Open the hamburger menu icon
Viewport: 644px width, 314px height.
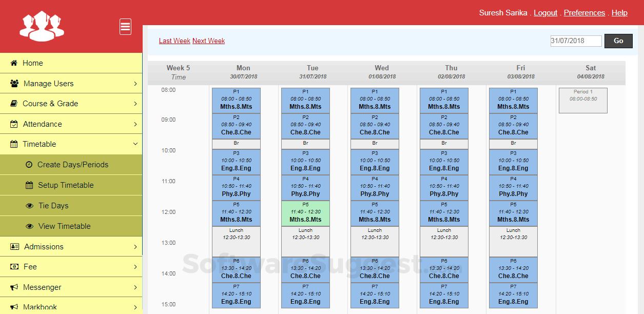coord(125,26)
